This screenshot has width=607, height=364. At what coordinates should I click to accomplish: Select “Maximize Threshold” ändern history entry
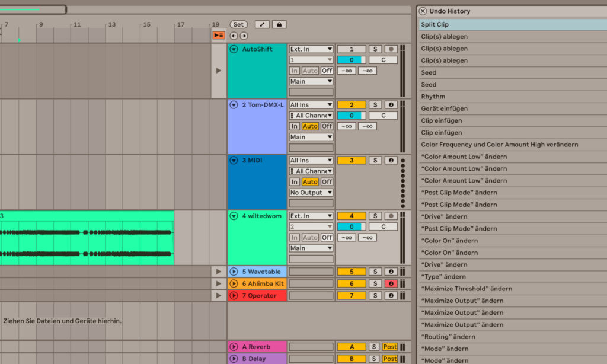point(513,289)
